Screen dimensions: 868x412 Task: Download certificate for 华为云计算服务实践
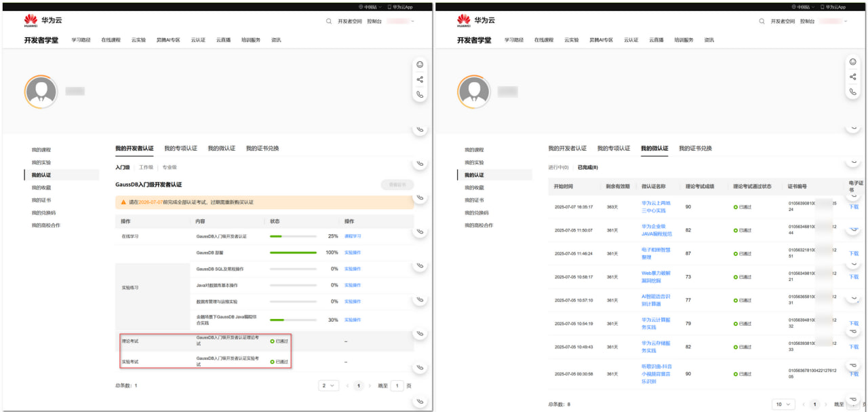click(854, 323)
